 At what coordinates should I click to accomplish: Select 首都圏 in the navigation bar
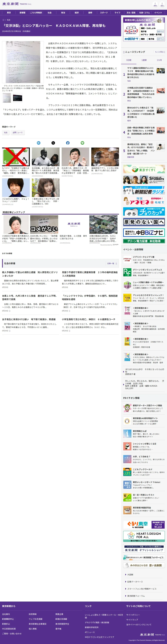(x=22, y=13)
